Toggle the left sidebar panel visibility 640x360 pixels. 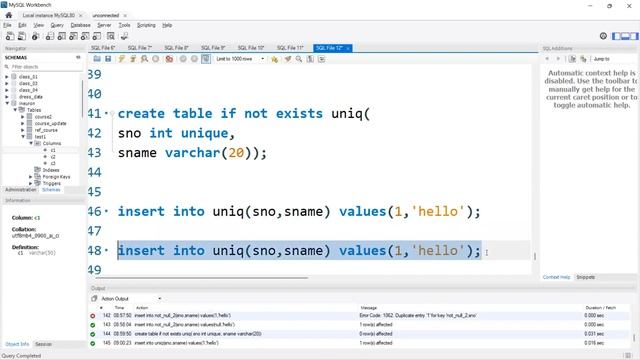tap(616, 36)
